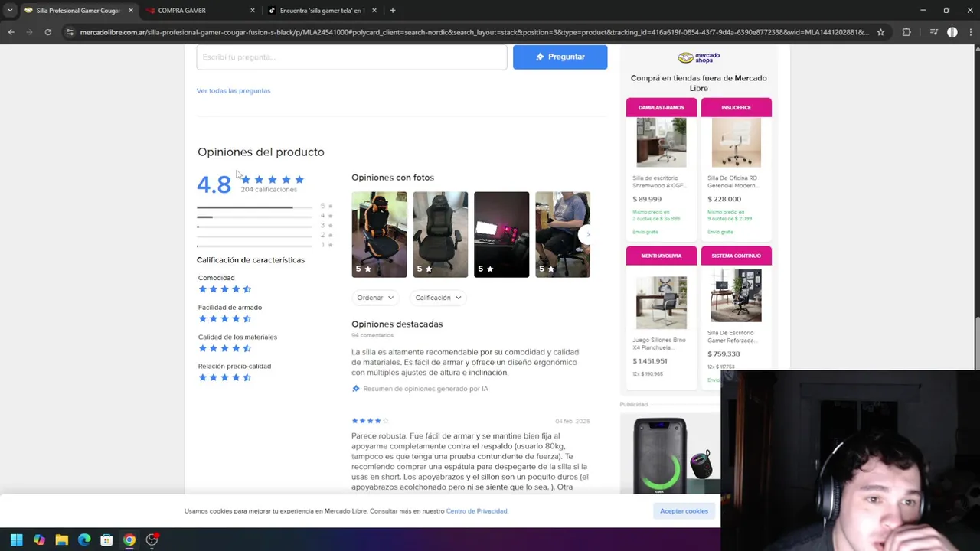Open fourth review photo of person seated
The width and height of the screenshot is (980, 551).
click(562, 234)
